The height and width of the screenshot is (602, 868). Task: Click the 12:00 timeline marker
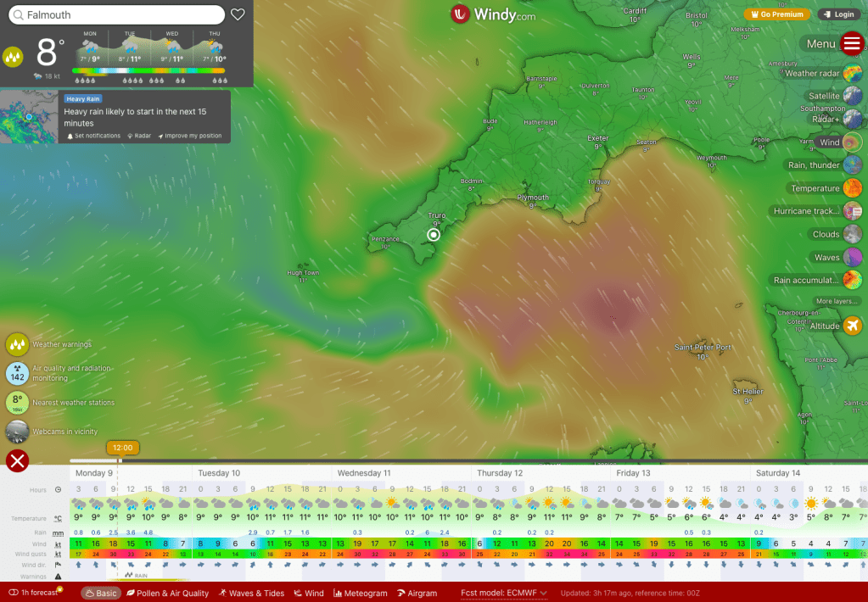[x=123, y=448]
